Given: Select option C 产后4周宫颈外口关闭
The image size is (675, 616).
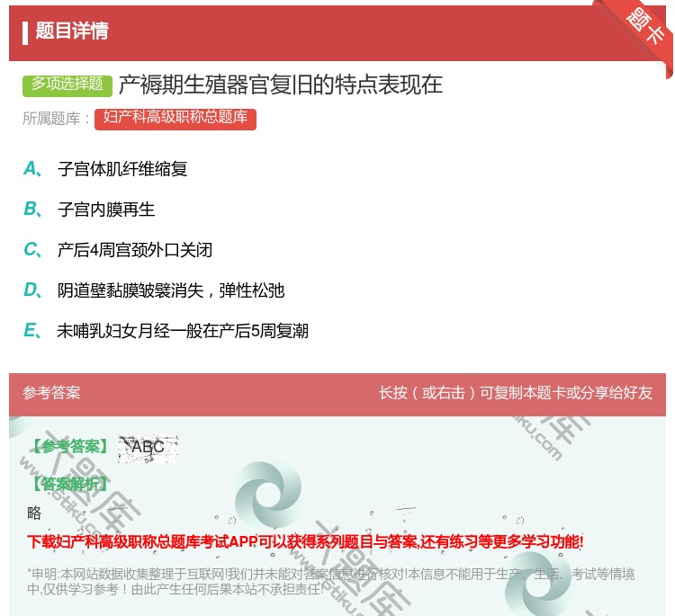Looking at the screenshot, I should pyautogui.click(x=135, y=250).
